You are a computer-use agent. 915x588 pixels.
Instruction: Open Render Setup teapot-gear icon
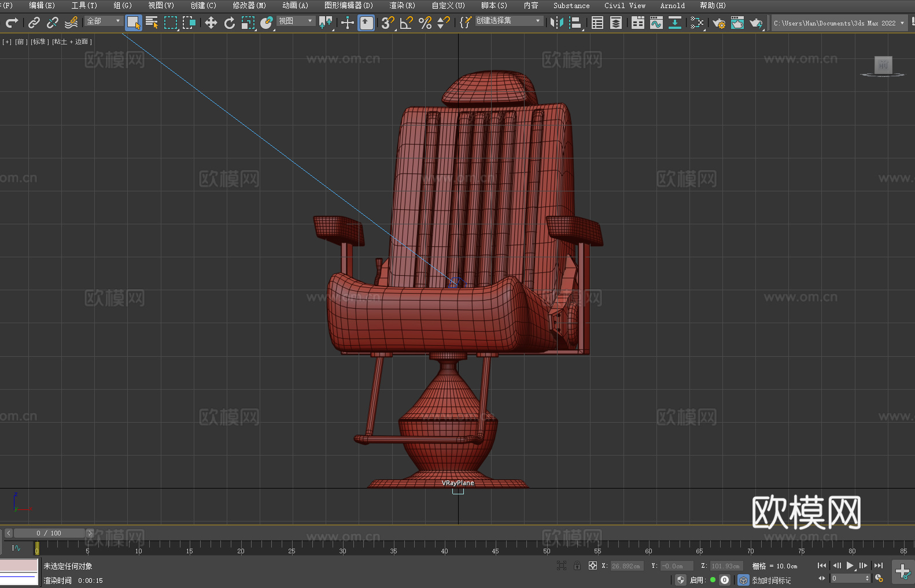pyautogui.click(x=719, y=23)
